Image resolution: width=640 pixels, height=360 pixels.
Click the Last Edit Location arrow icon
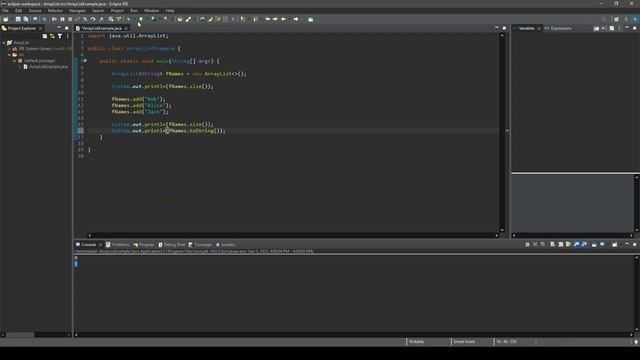pos(268,19)
